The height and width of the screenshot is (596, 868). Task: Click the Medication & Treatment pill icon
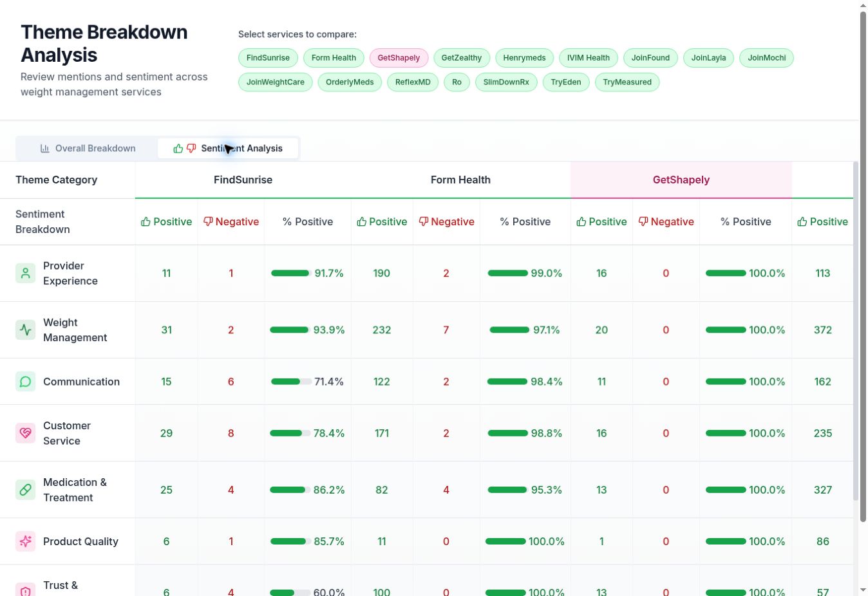pyautogui.click(x=26, y=490)
